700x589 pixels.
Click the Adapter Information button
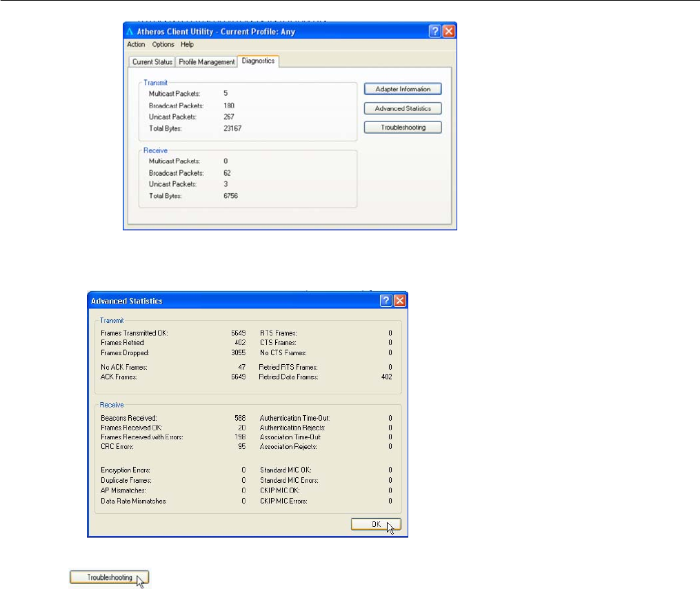coord(403,89)
